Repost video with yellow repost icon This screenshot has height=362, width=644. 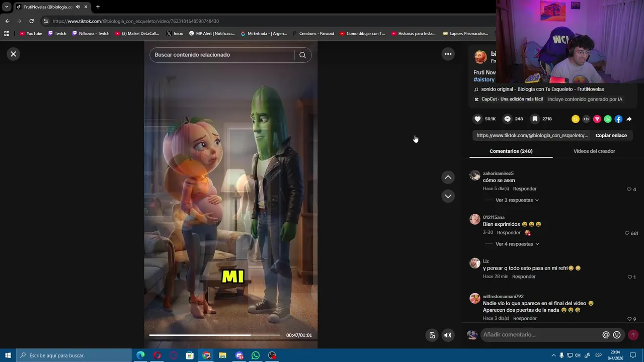pyautogui.click(x=576, y=119)
